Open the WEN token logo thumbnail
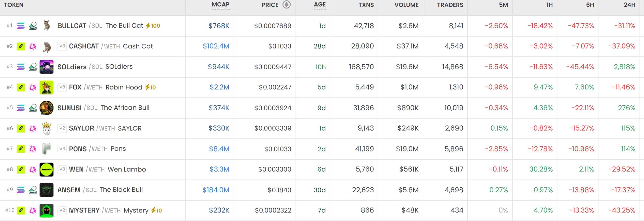Image resolution: width=644 pixels, height=221 pixels. [x=47, y=170]
